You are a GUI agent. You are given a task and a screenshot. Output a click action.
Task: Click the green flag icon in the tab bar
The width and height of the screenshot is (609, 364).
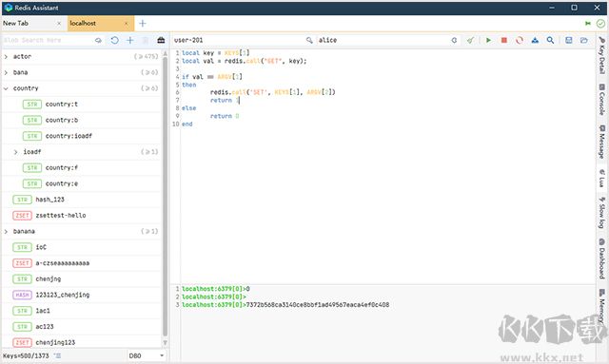[x=588, y=23]
